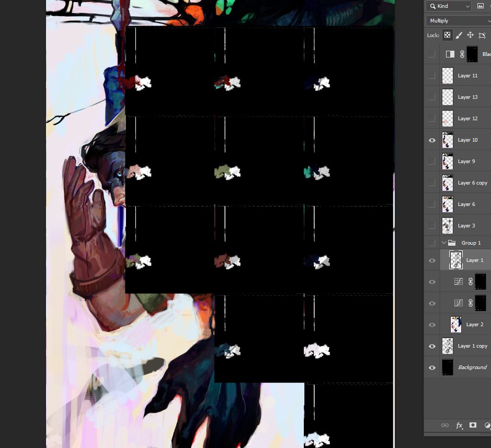
Task: Show Layer 6 copy using its visibility box
Action: [432, 182]
